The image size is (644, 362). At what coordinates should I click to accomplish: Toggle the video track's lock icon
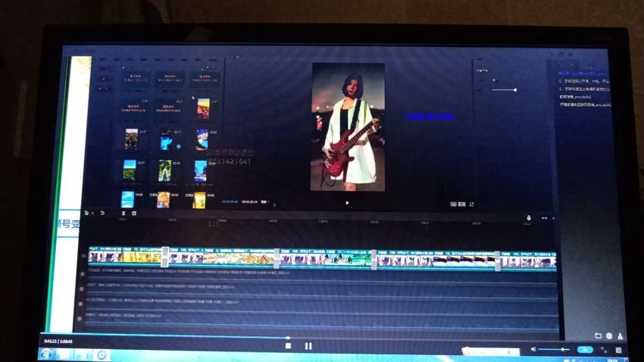(x=83, y=256)
